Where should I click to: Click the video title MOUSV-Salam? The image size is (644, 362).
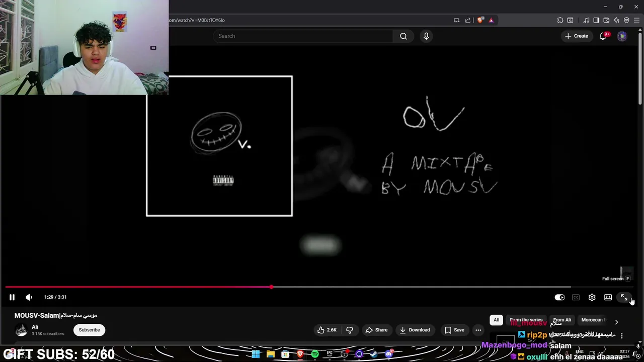pos(56,315)
